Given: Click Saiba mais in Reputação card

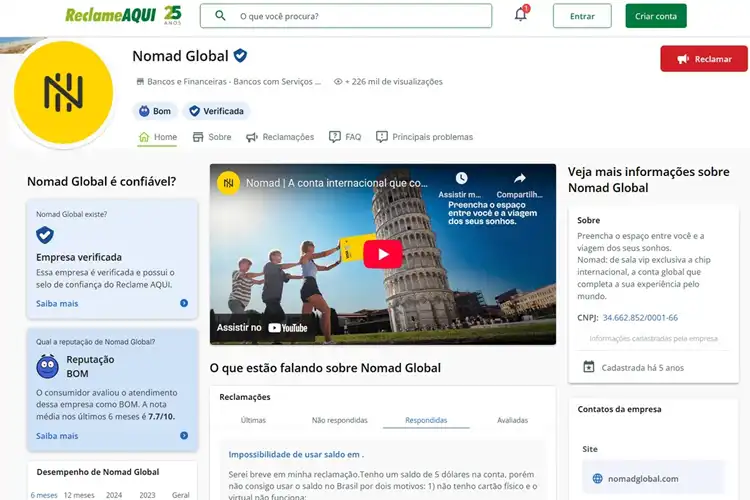Looking at the screenshot, I should [57, 436].
